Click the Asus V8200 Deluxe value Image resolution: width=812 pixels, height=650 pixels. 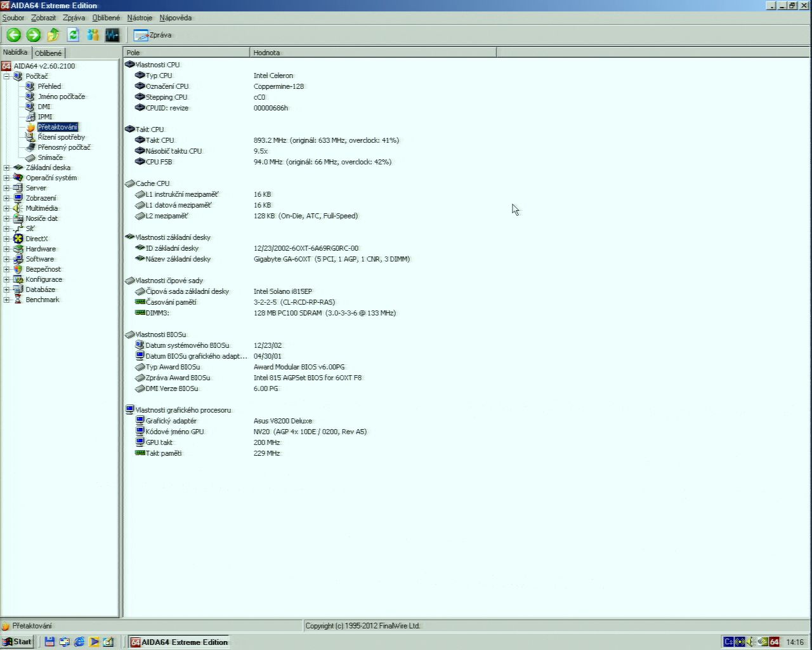[283, 421]
